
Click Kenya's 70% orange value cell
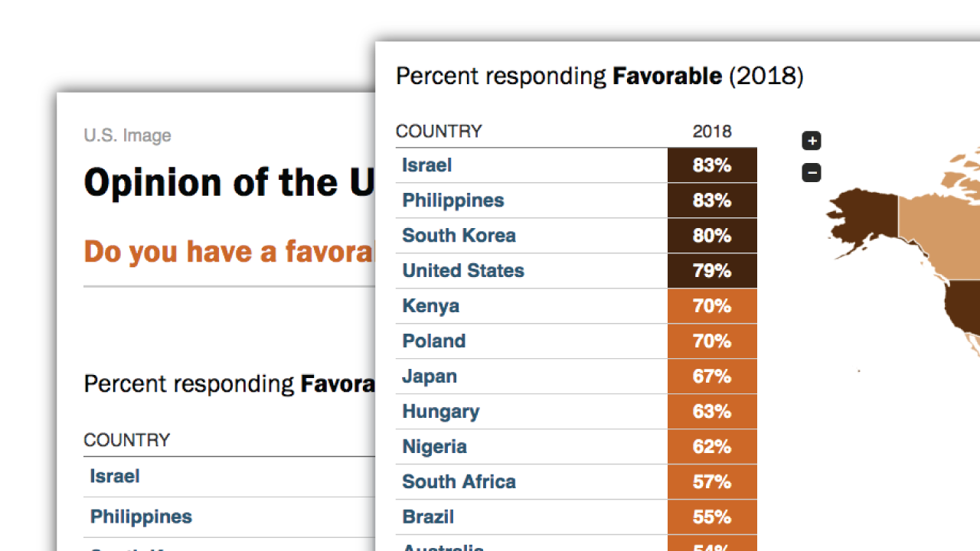click(x=712, y=306)
